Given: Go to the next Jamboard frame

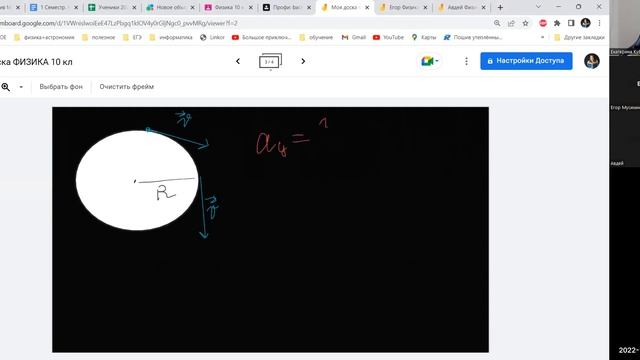Looking at the screenshot, I should (x=303, y=61).
